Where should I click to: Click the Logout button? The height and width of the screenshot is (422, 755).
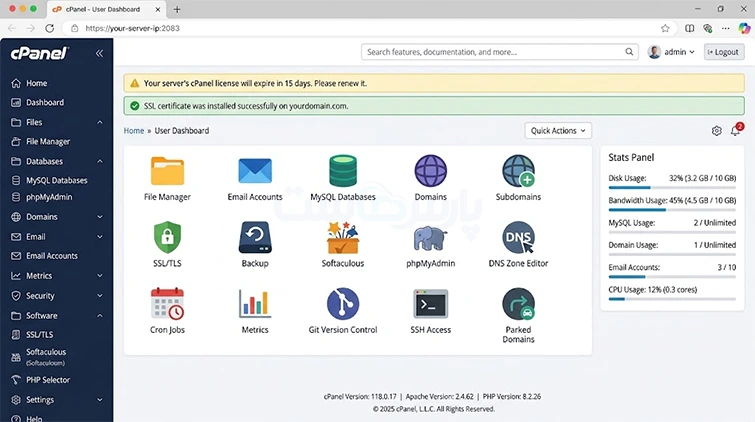coord(724,52)
